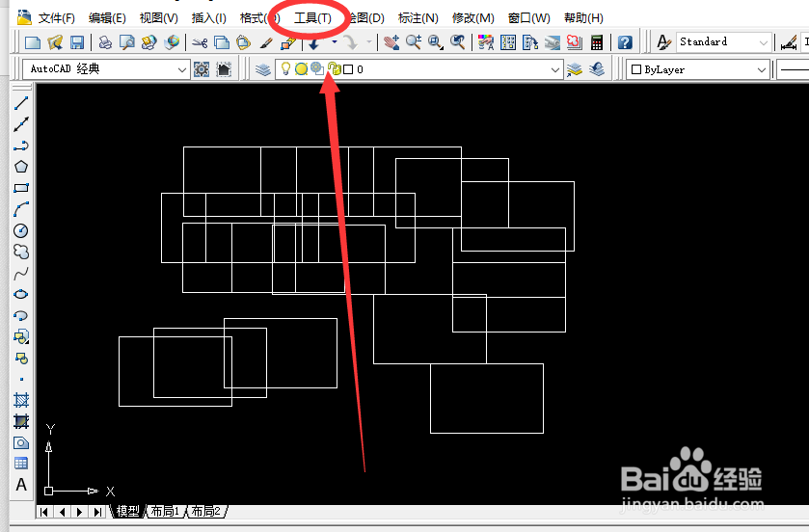The image size is (809, 532).
Task: Select the Table tool in draw toolbar
Action: click(21, 464)
